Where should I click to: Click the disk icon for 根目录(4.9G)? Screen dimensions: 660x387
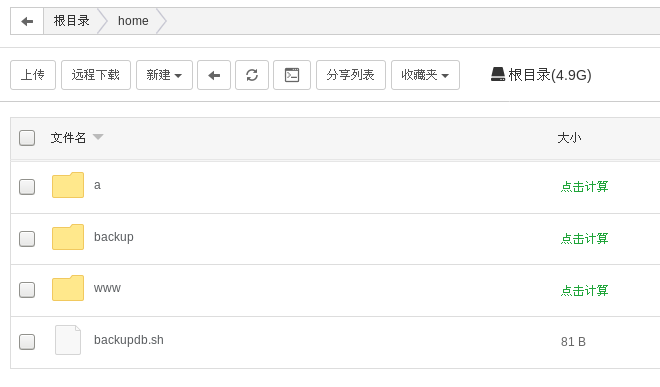click(498, 75)
